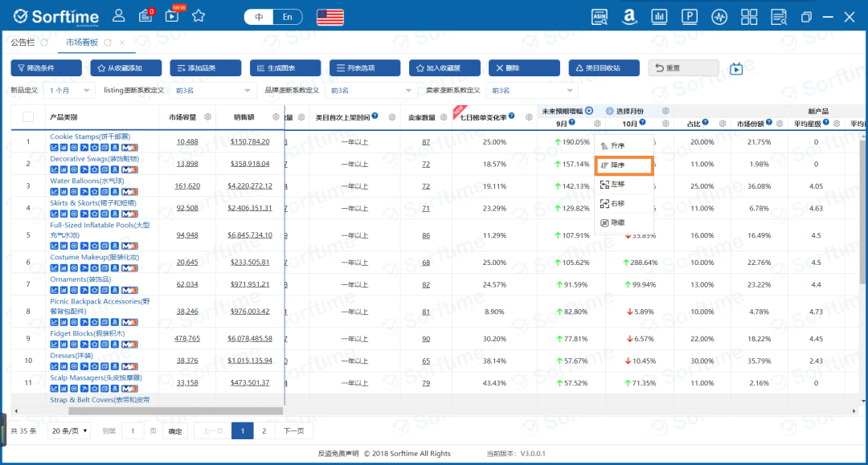Image resolution: width=868 pixels, height=465 pixels.
Task: Expand 卖家垄断系数定义 dropdown
Action: pos(531,91)
